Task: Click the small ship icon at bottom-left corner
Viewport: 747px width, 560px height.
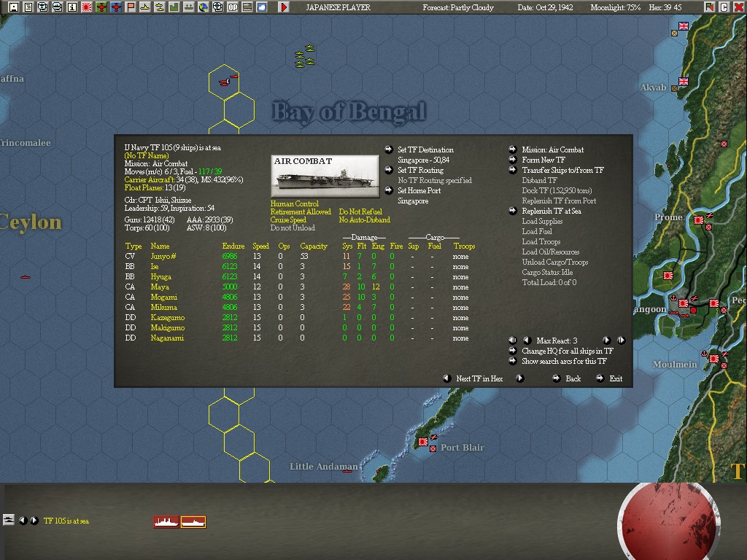Action: 9,519
